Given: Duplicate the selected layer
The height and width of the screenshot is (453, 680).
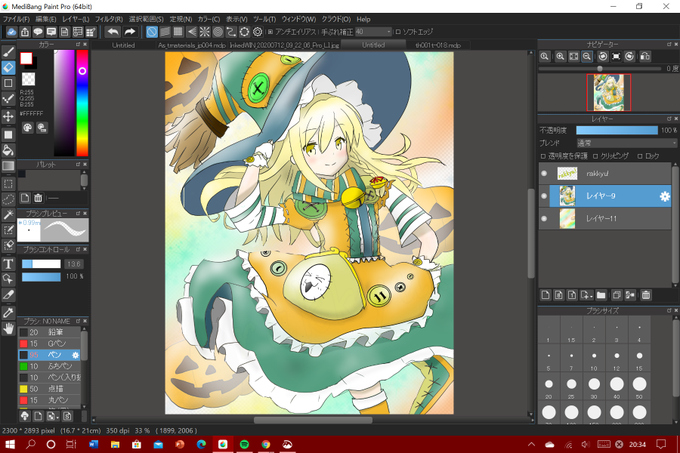Looking at the screenshot, I should (616, 295).
